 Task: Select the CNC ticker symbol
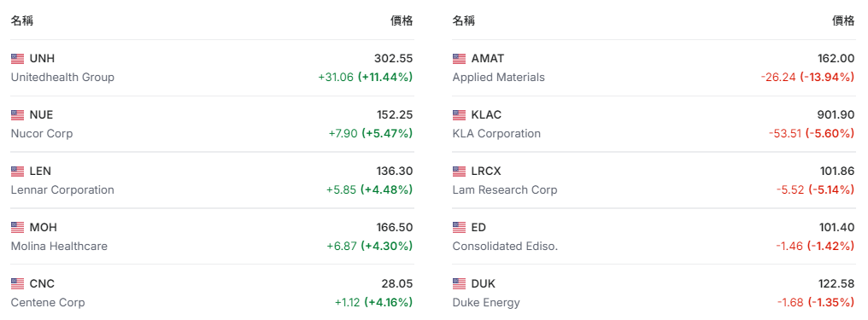click(x=42, y=283)
